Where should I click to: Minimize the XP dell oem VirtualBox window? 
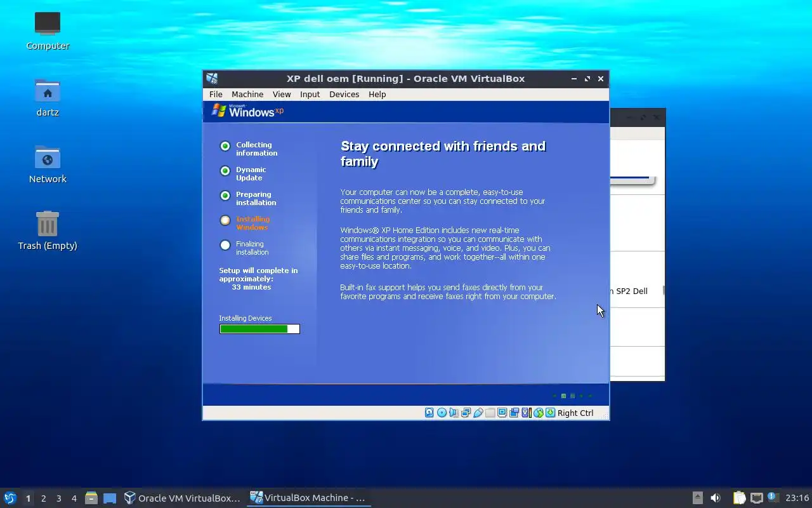(573, 79)
